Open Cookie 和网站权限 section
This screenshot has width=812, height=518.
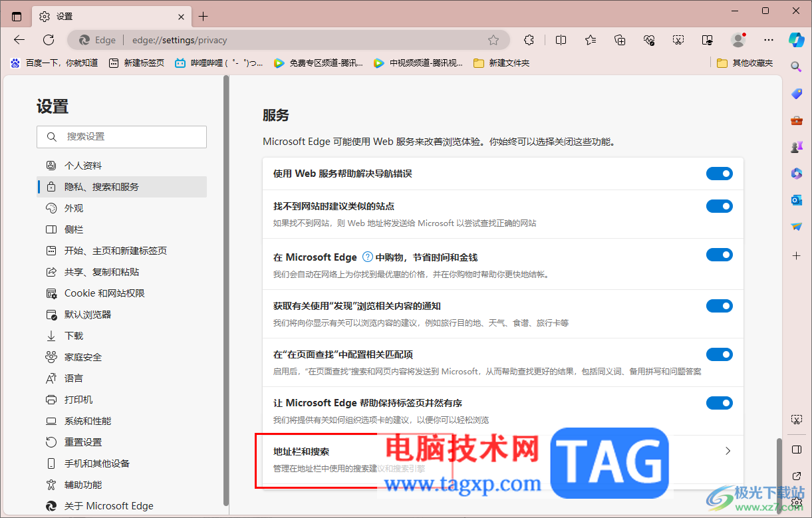[122, 293]
